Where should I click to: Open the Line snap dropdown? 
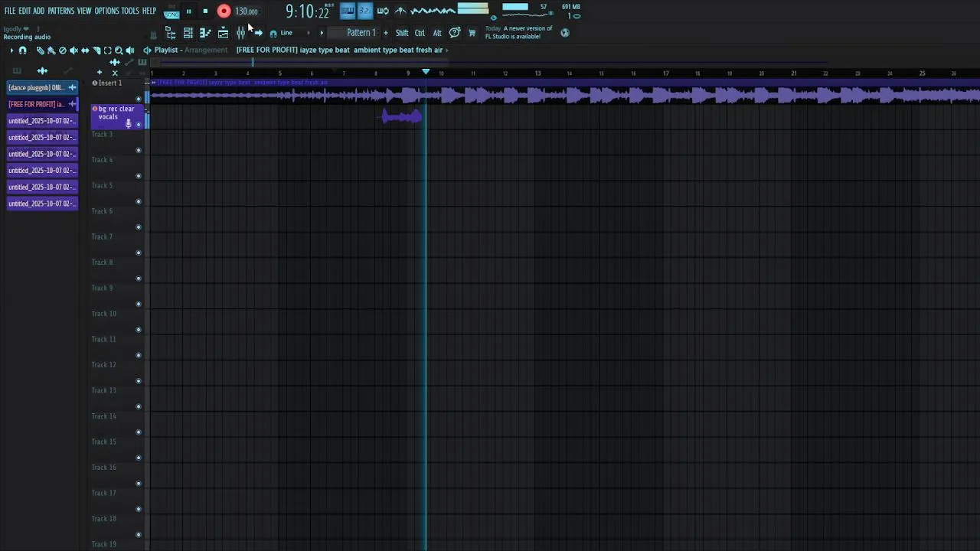point(296,33)
